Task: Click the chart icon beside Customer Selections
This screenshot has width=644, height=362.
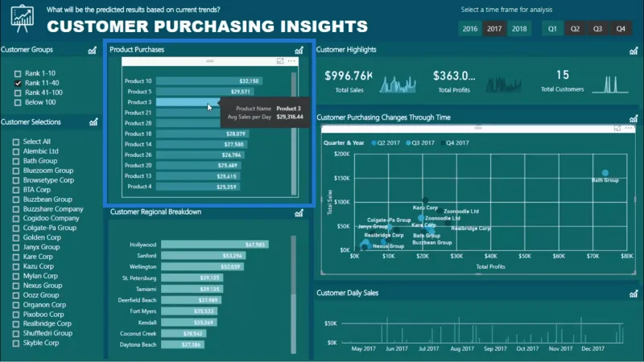Action: pos(93,122)
